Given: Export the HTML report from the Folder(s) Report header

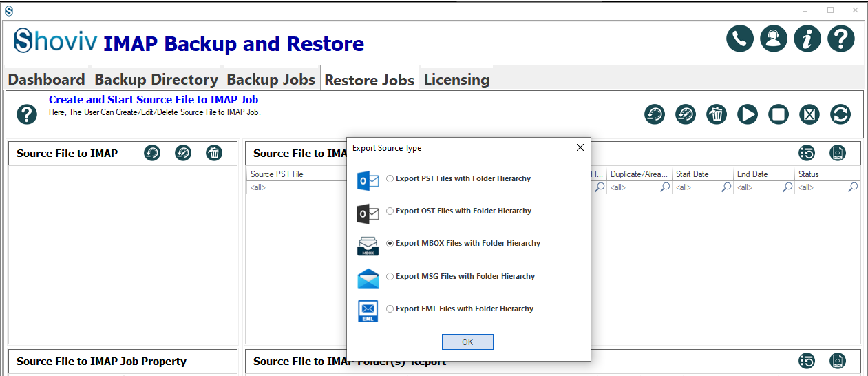Looking at the screenshot, I should (x=838, y=361).
